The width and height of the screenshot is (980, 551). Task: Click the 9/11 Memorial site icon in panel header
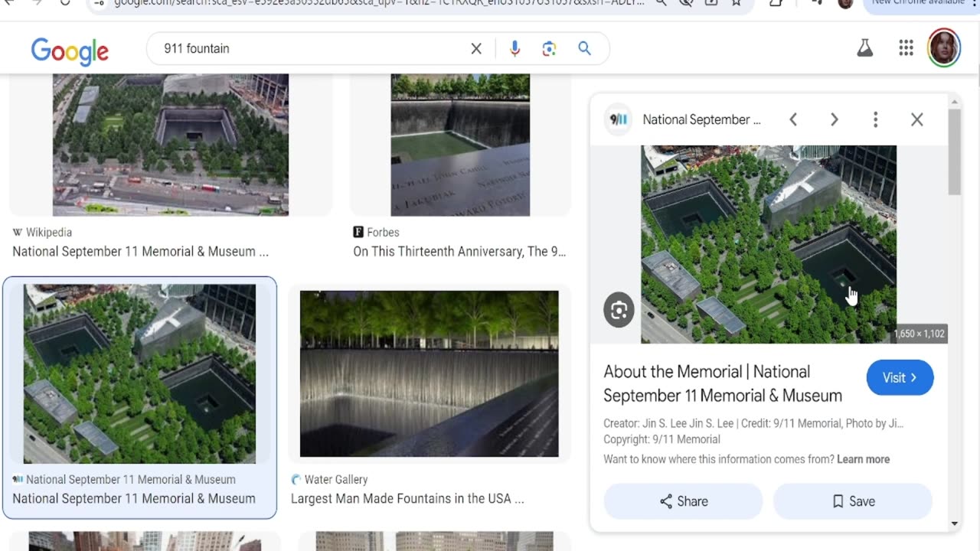point(619,119)
